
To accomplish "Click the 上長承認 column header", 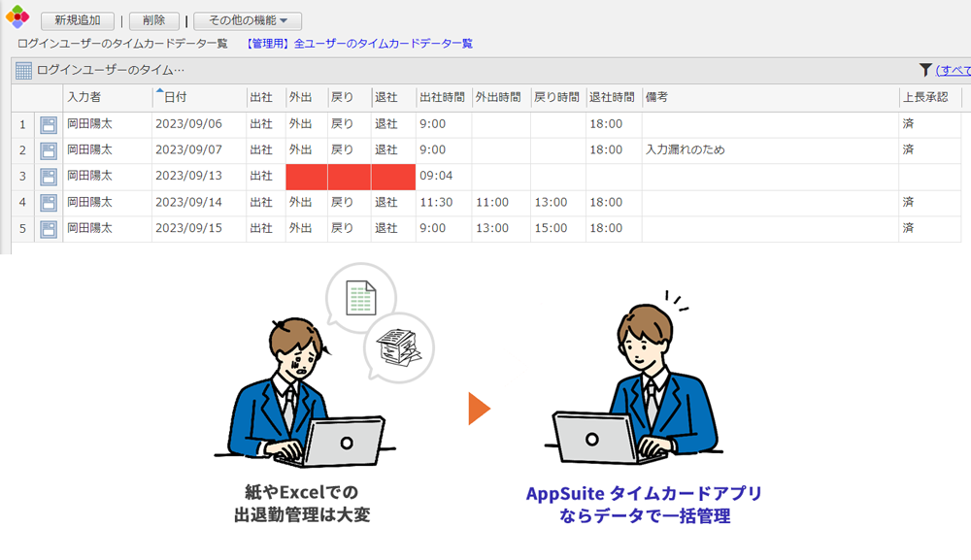I will tap(924, 98).
